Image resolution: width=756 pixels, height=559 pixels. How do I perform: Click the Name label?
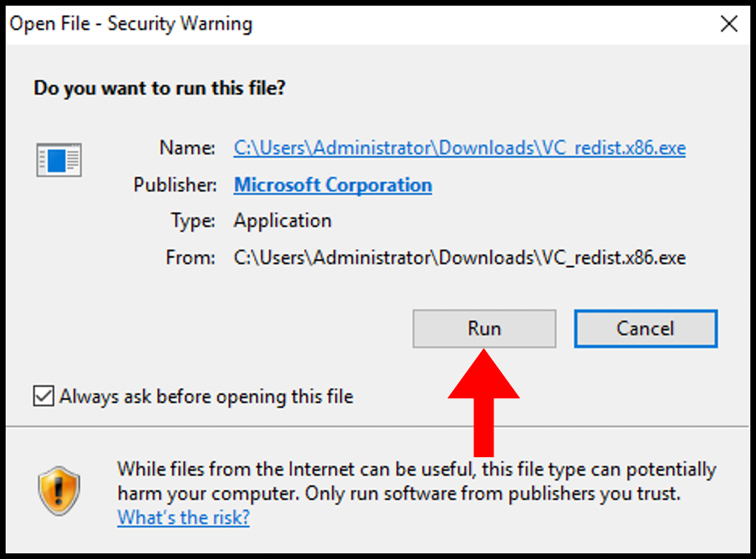tap(187, 148)
